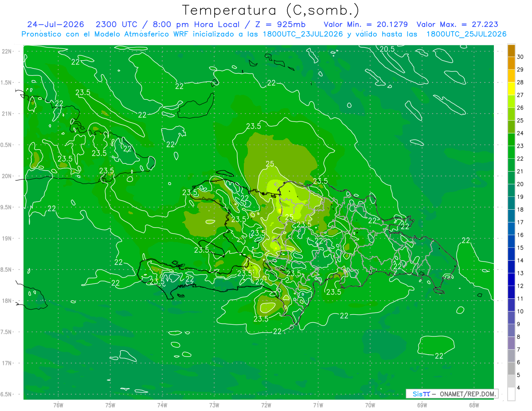This screenshot has height=411, width=532.
Task: Click the '76W' longitude axis label
Action: [58, 405]
